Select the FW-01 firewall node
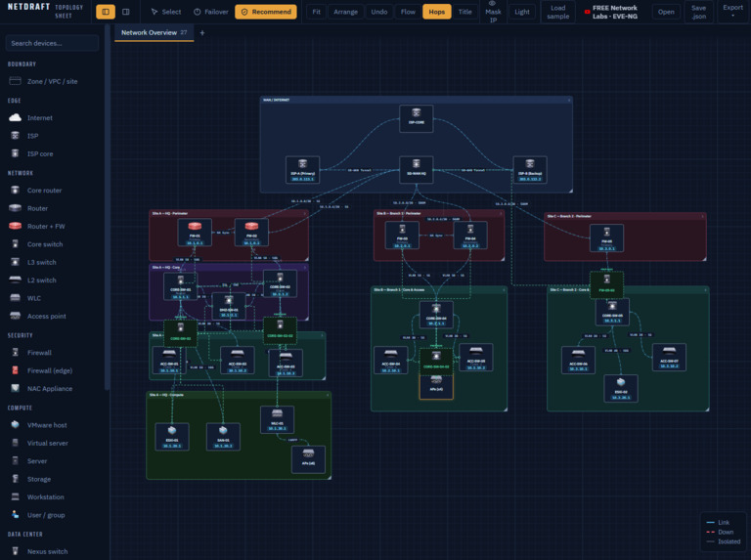The width and height of the screenshot is (751, 560). (x=195, y=233)
